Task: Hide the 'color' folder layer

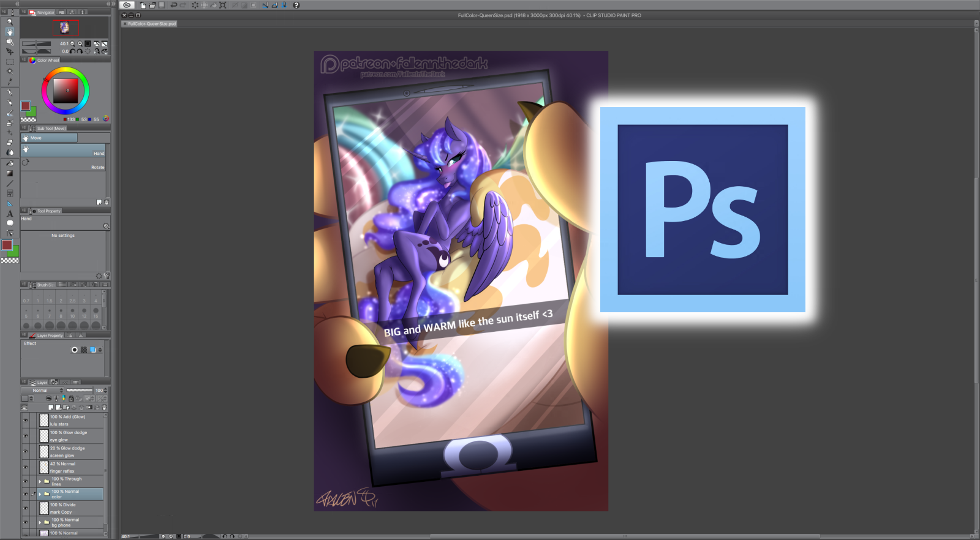Action: [26, 494]
